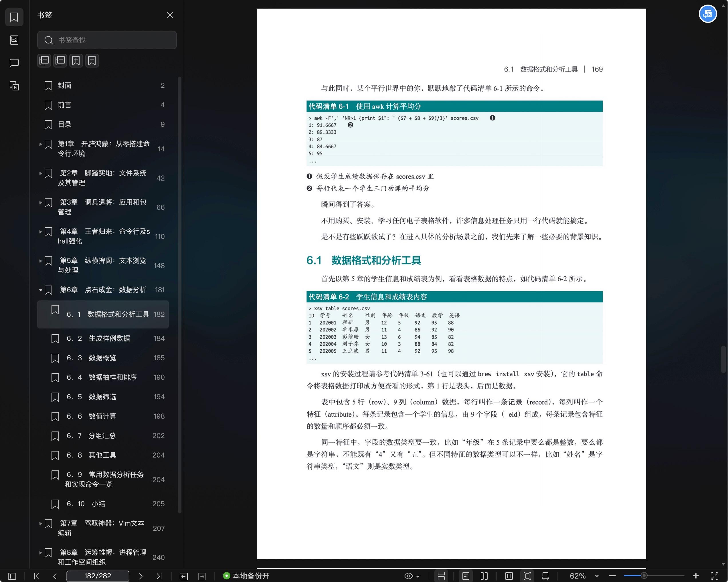Fit page to window icon
728x582 pixels.
click(527, 576)
